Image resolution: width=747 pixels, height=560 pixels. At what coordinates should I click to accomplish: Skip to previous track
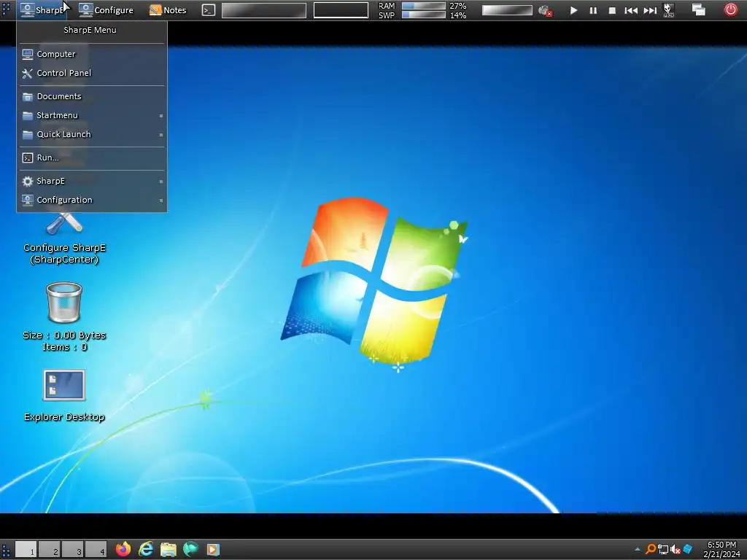click(x=631, y=10)
